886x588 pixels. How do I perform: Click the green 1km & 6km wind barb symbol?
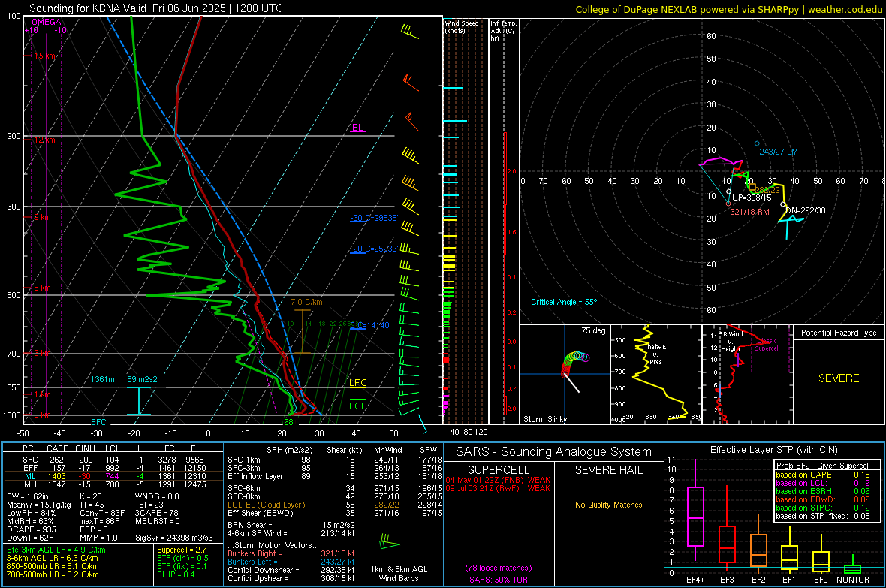[390, 543]
